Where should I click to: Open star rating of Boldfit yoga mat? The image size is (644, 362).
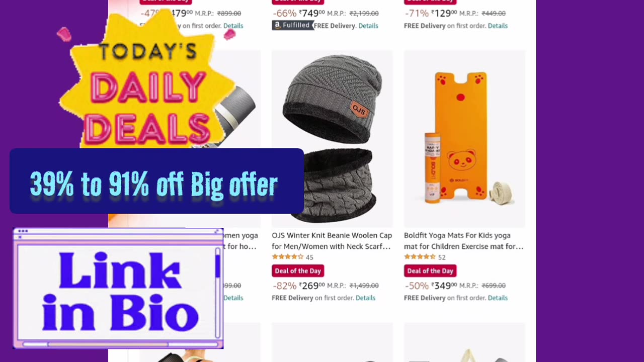420,257
